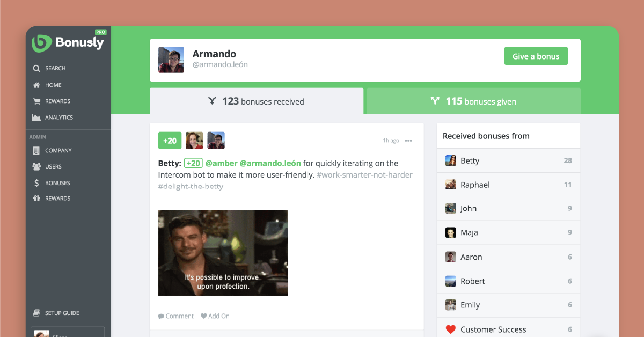Click the Customer Success red heart icon
This screenshot has height=337, width=644.
click(451, 329)
